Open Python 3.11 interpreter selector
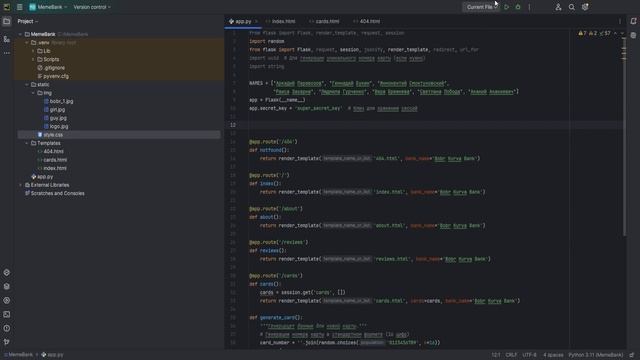The image size is (640, 360). click(x=596, y=355)
